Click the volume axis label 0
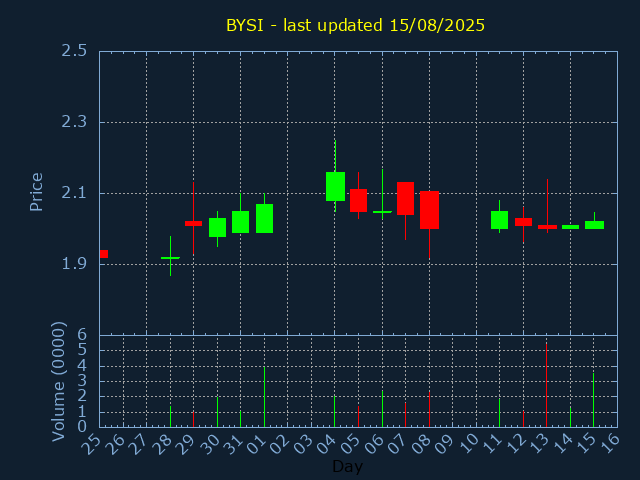640x480 pixels. [82, 427]
